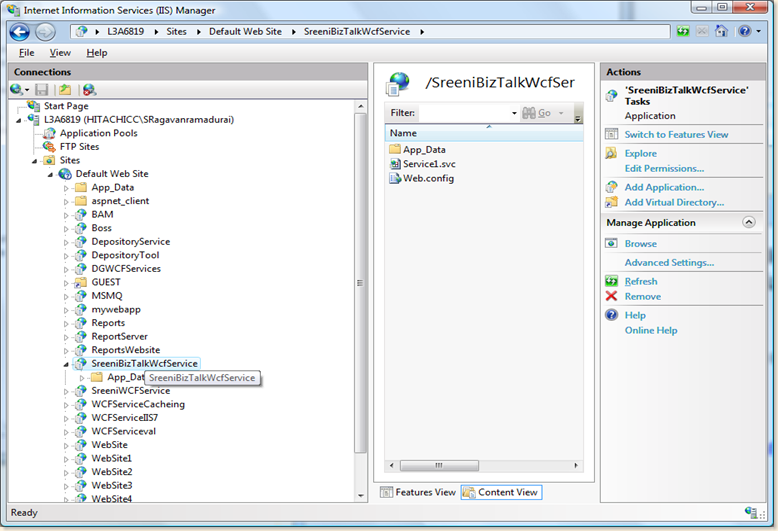
Task: Click the Go filter button
Action: coord(537,113)
